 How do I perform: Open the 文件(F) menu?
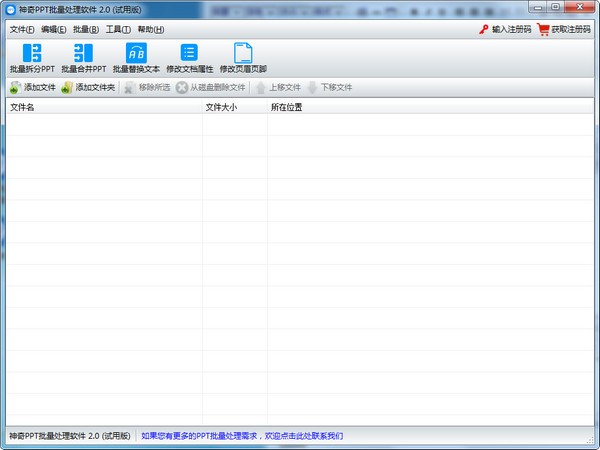pos(22,30)
